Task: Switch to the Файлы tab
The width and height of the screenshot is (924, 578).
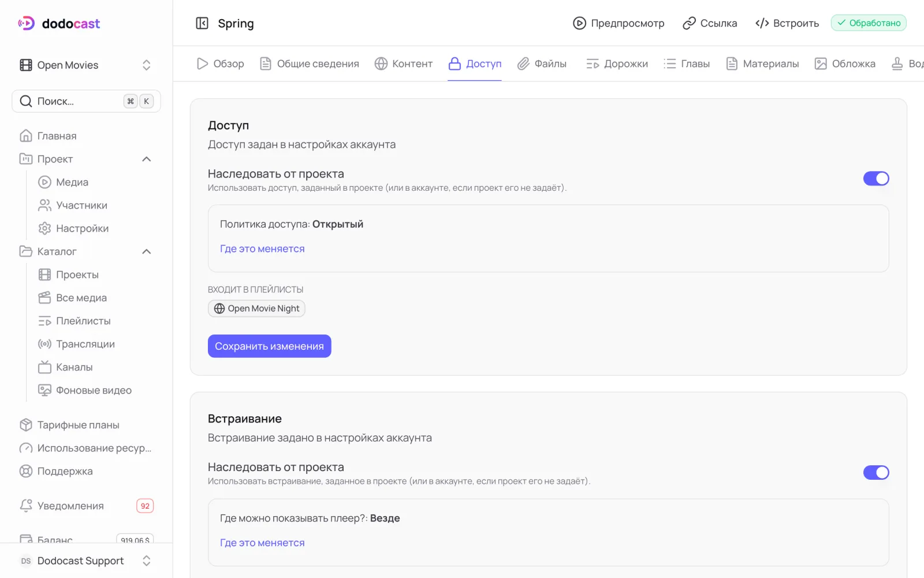Action: (542, 64)
